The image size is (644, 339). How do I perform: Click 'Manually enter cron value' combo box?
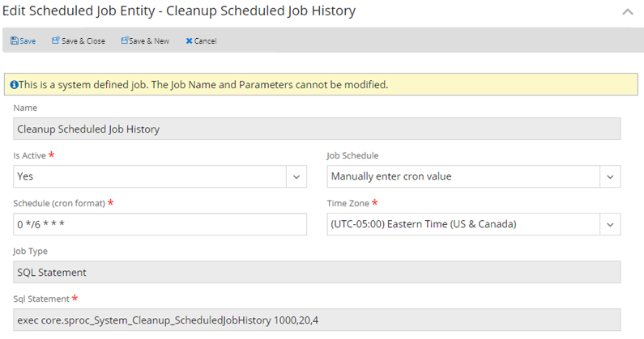463,176
